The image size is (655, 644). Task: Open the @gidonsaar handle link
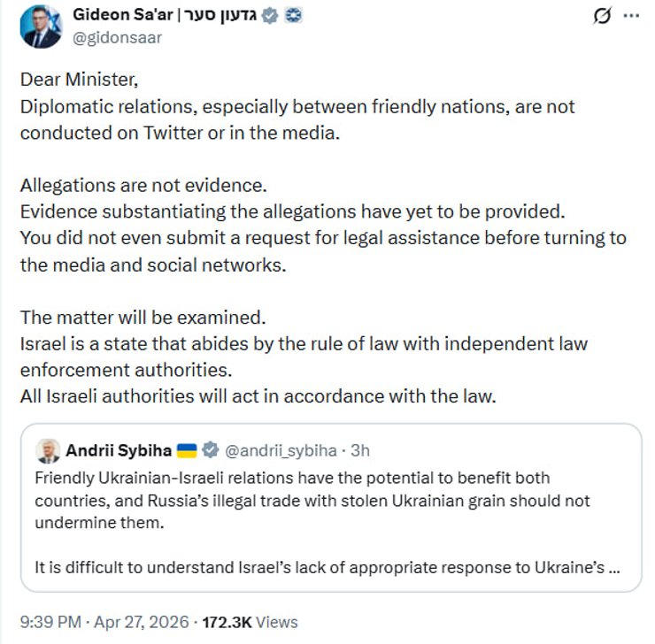pos(119,38)
